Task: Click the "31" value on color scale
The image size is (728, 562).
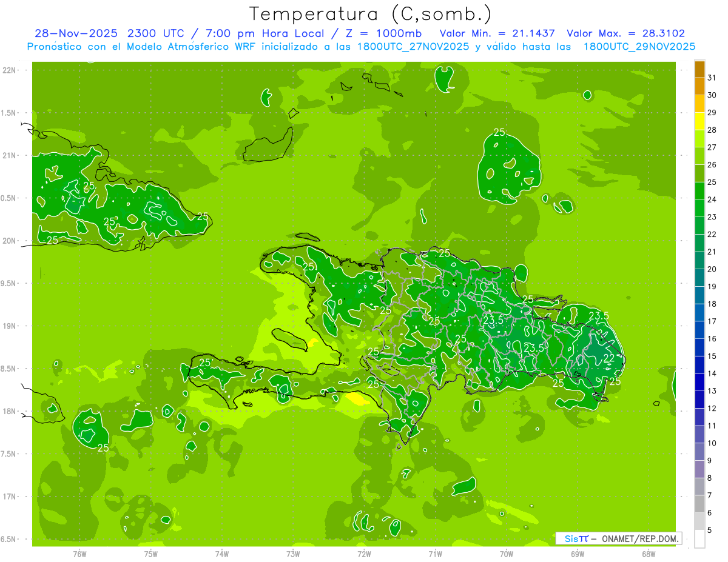Action: tap(712, 78)
